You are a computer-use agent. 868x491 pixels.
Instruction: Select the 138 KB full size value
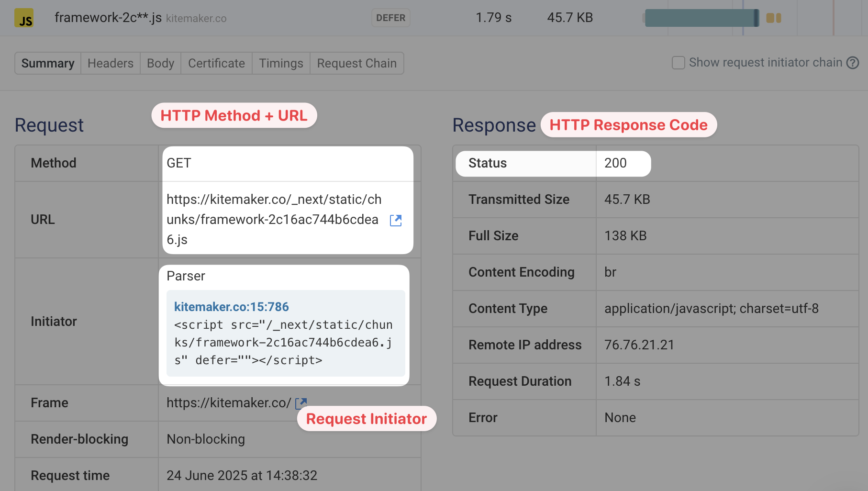click(625, 236)
